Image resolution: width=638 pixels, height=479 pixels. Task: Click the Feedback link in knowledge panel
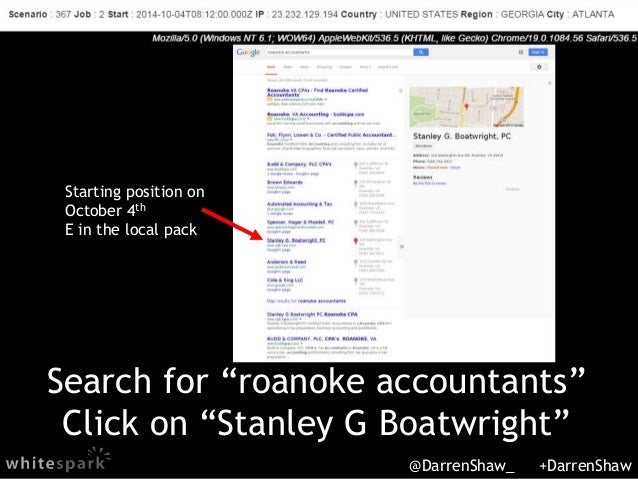tap(513, 189)
